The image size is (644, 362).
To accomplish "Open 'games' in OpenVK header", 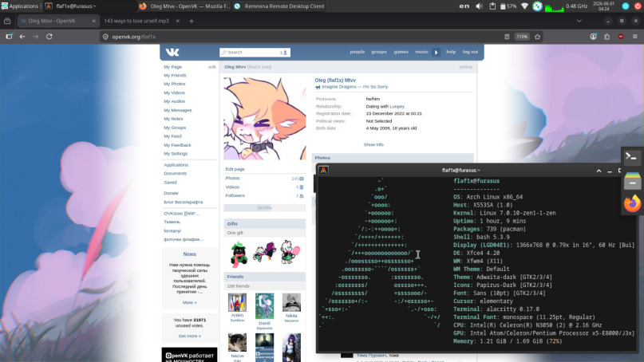I will 401,52.
